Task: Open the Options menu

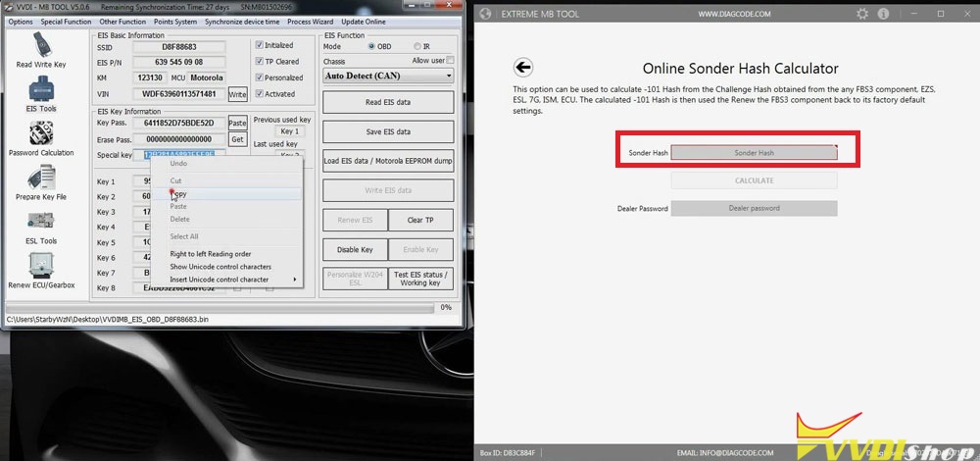Action: [21, 22]
